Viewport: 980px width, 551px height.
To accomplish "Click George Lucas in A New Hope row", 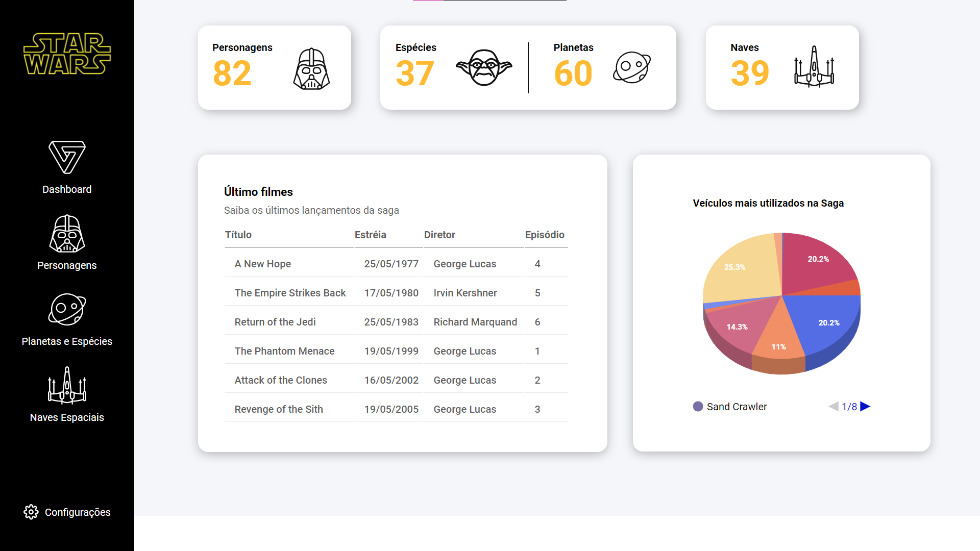I will [x=465, y=264].
